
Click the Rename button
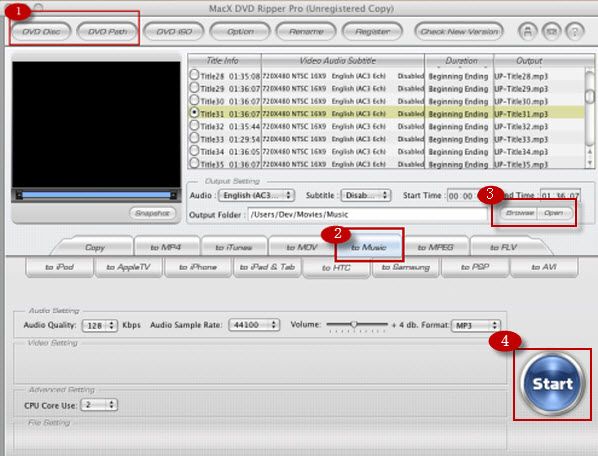pyautogui.click(x=306, y=31)
